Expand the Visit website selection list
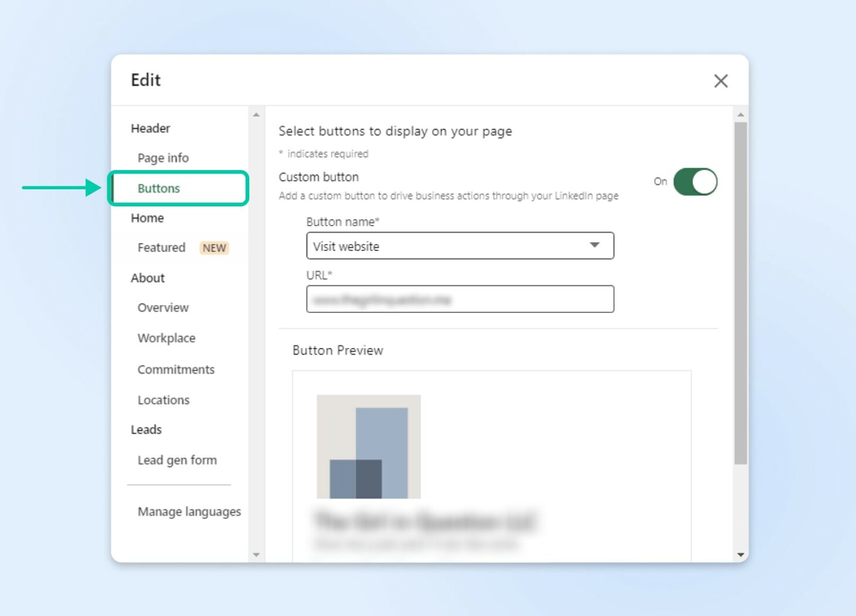The height and width of the screenshot is (616, 856). [594, 246]
